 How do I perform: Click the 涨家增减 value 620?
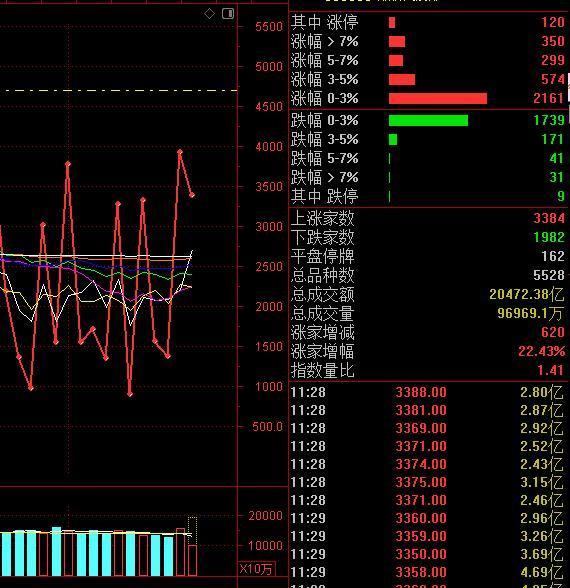[x=553, y=332]
